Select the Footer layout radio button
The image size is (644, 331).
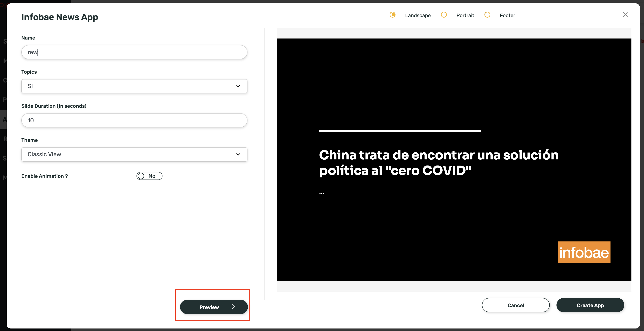click(x=487, y=15)
